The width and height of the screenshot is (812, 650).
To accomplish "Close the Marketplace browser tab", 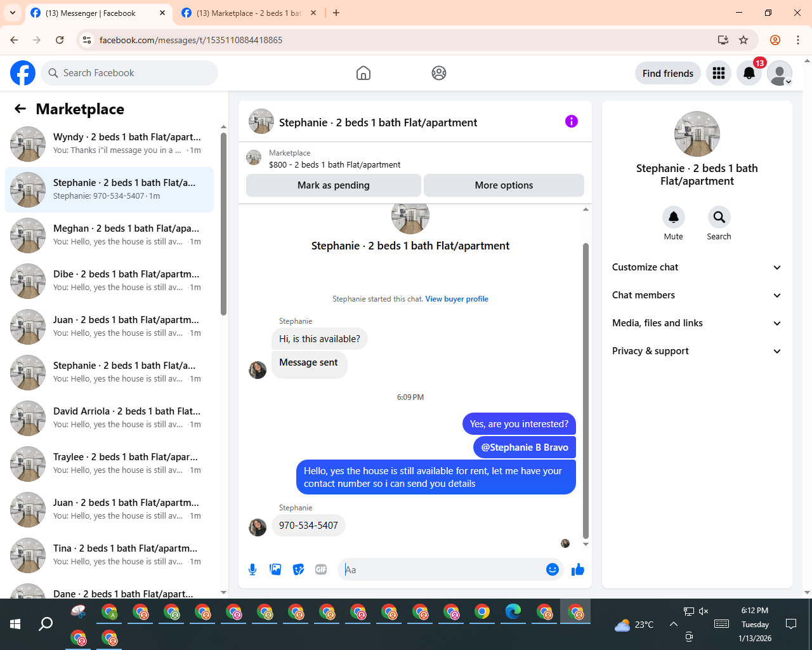I will [x=313, y=13].
